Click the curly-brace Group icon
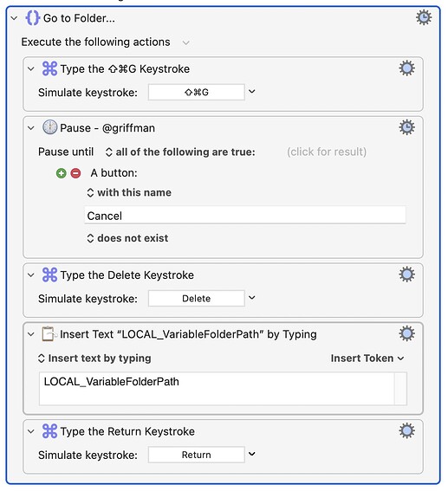Viewport: 448px width, 491px height. tap(33, 17)
